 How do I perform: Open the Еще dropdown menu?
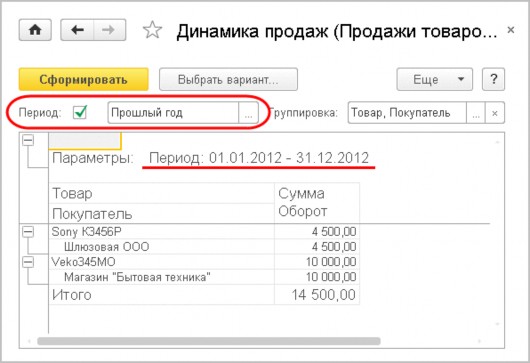[434, 79]
